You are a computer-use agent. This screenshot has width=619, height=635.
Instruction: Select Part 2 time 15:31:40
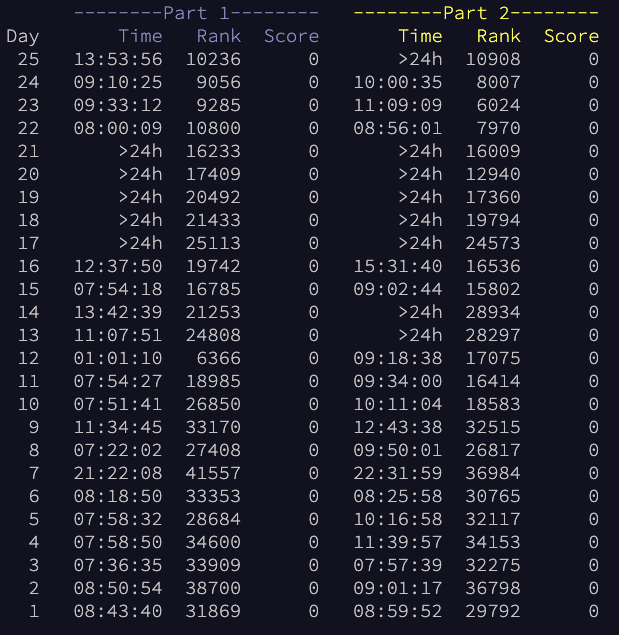coord(398,266)
